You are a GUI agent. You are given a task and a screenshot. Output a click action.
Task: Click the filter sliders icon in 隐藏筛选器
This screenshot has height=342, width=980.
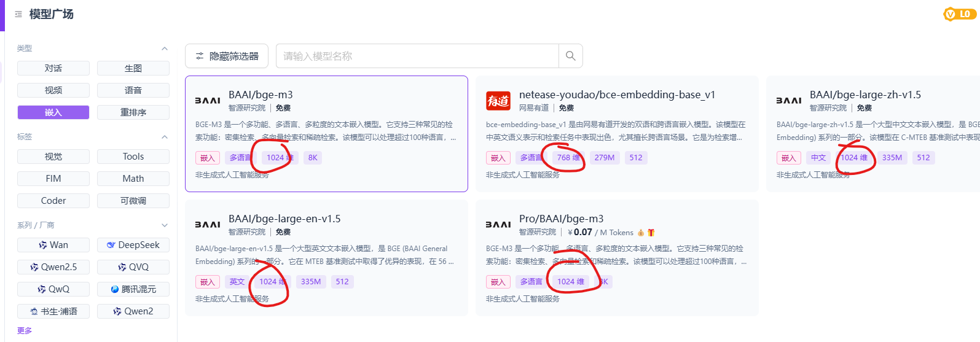click(200, 56)
